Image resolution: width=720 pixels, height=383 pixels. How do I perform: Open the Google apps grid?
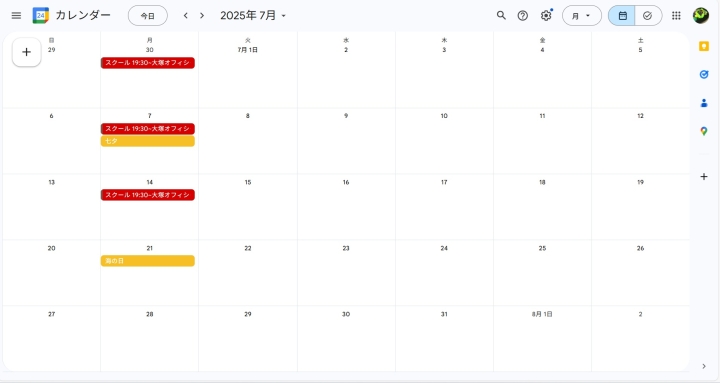(x=676, y=16)
